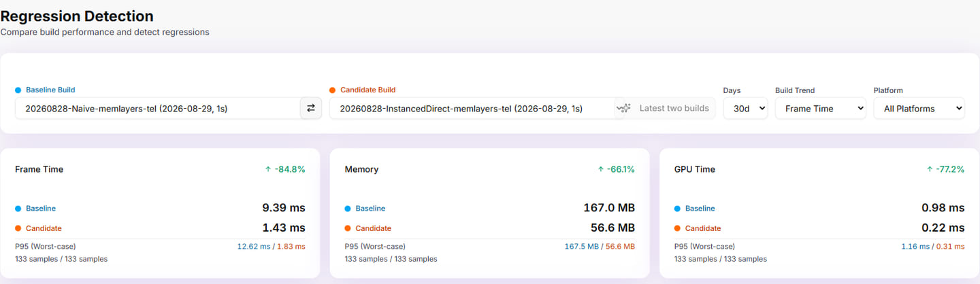980x284 pixels.
Task: Click the Candidate label in Memory card
Action: coord(374,228)
